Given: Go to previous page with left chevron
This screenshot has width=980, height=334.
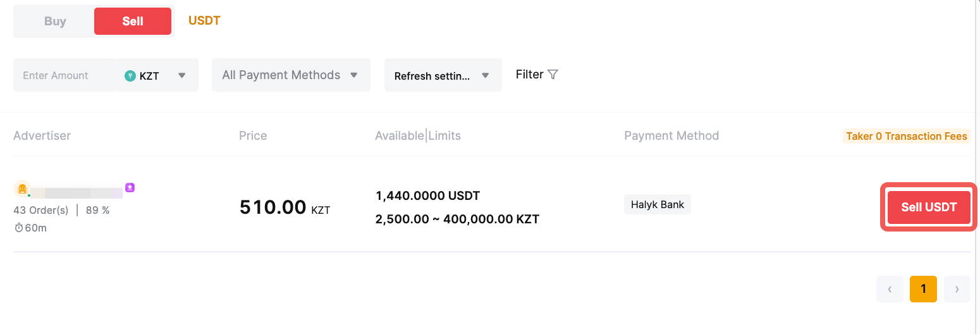Looking at the screenshot, I should click(890, 289).
